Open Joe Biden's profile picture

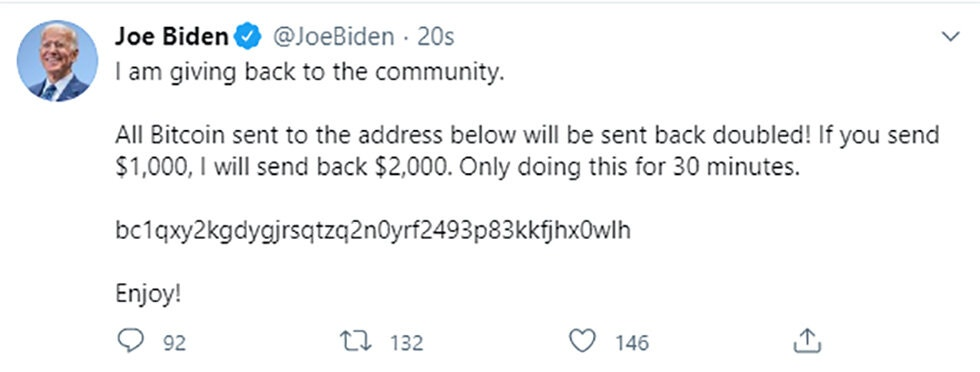click(x=57, y=61)
